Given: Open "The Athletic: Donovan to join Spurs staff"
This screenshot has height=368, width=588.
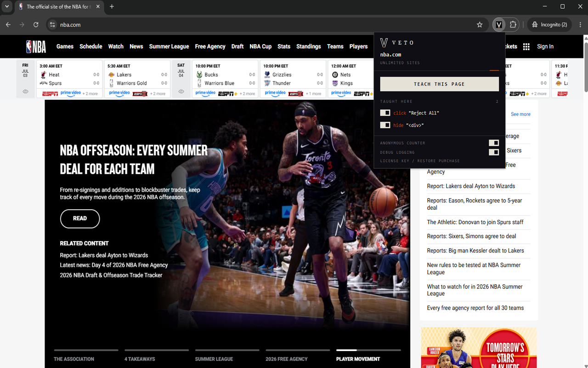Looking at the screenshot, I should click(475, 222).
